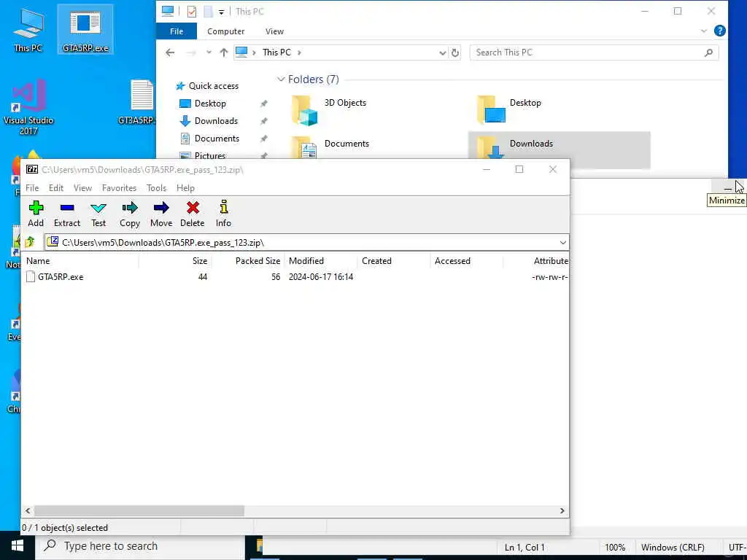Open the 7-Zip File menu
The height and width of the screenshot is (560, 747).
coord(32,188)
